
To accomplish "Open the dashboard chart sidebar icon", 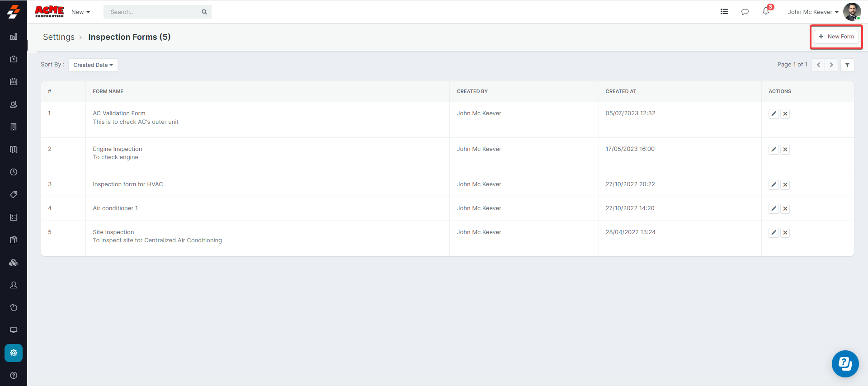I will (14, 37).
